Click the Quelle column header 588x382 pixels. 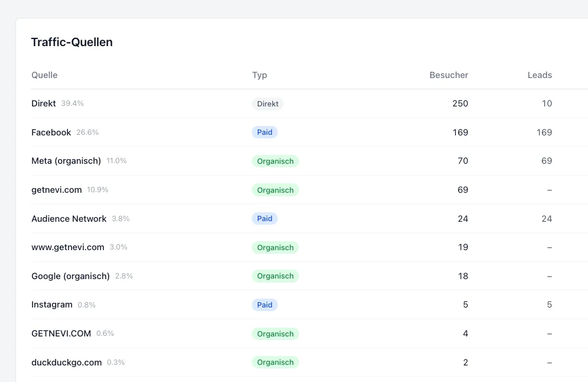pyautogui.click(x=44, y=75)
